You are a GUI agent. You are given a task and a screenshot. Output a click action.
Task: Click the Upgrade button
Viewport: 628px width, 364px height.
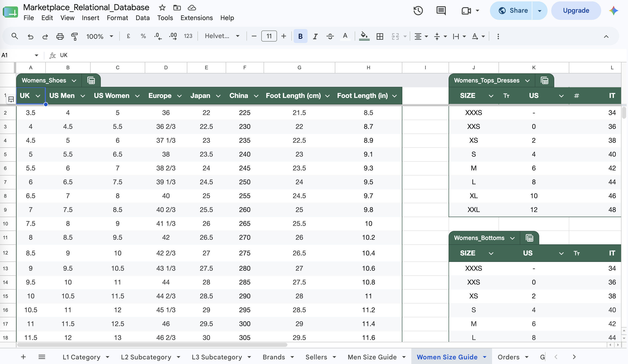(x=576, y=10)
